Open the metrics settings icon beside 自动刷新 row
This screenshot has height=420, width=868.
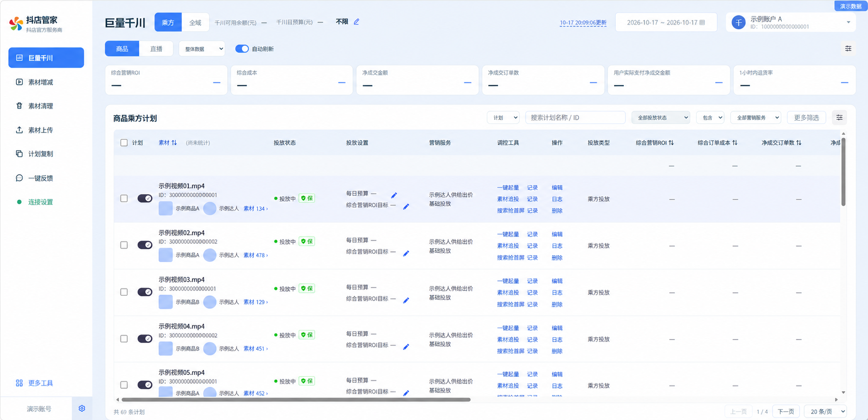click(x=848, y=49)
